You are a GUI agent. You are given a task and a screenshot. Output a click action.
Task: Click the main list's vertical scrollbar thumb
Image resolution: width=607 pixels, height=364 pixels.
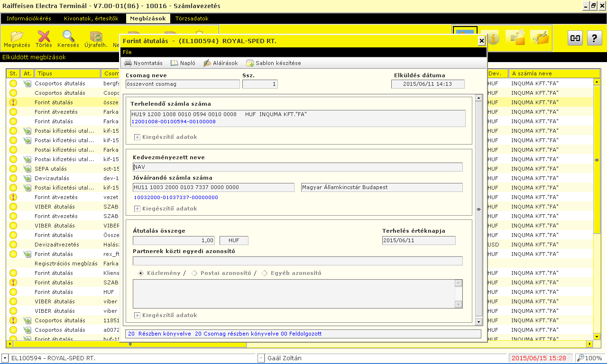point(597,159)
